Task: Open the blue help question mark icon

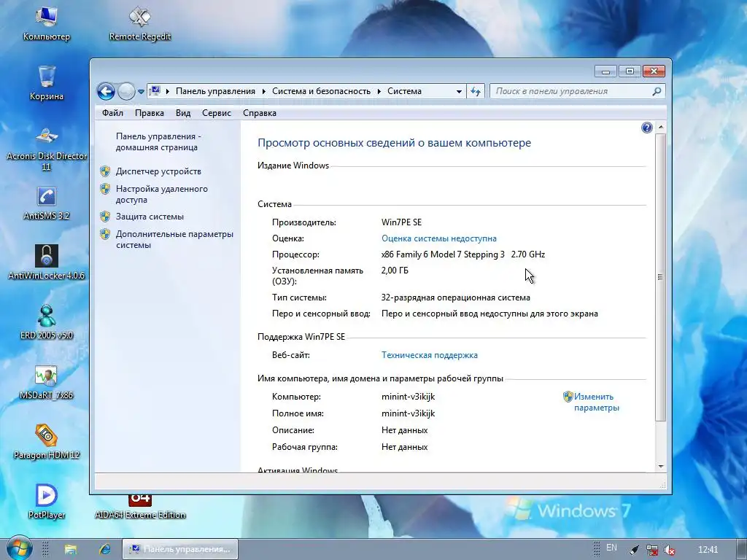Action: coord(646,128)
